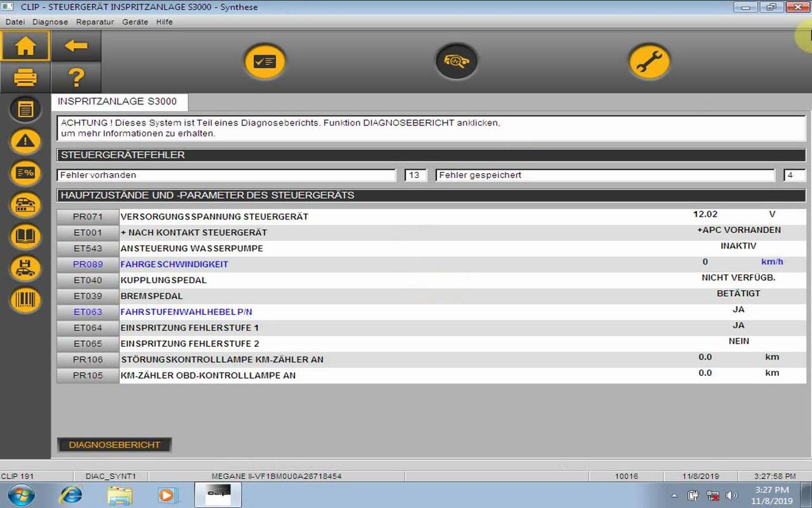
Task: Open help question mark icon
Action: pos(76,78)
